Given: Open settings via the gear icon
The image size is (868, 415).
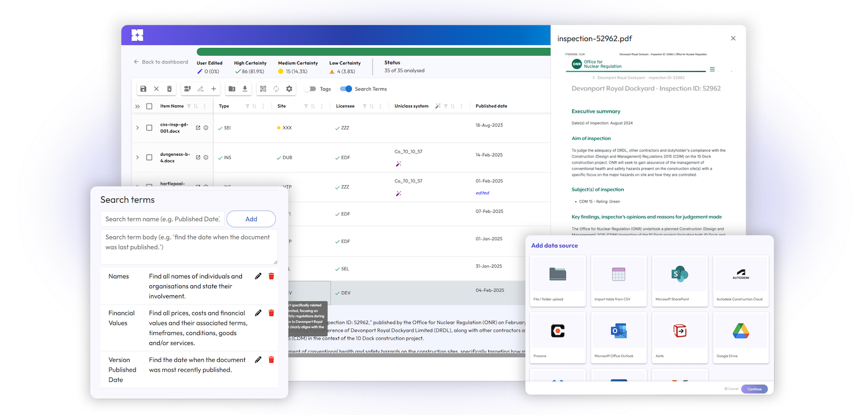Looking at the screenshot, I should [289, 89].
